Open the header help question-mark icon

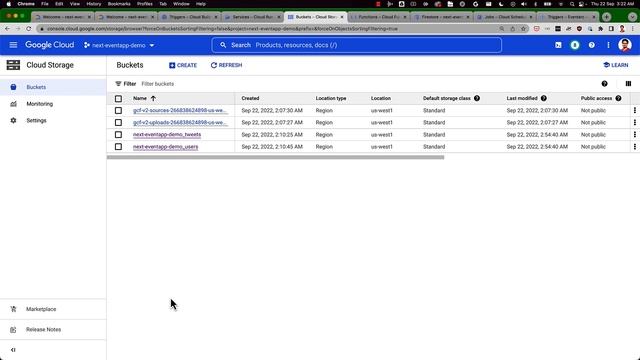point(591,45)
